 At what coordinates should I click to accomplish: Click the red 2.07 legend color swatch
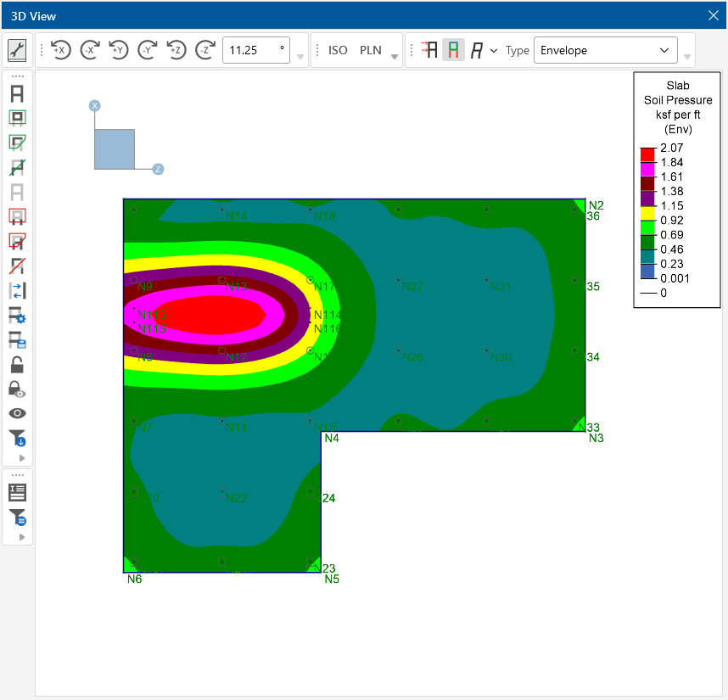click(x=647, y=154)
